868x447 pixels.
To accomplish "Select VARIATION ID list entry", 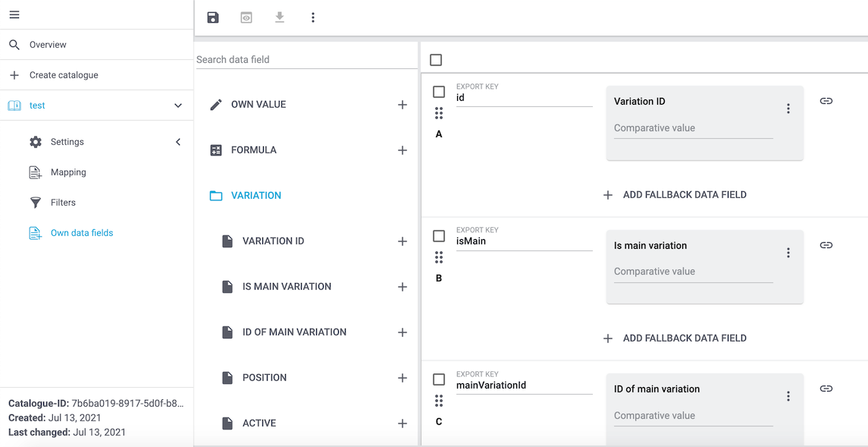I will pos(273,241).
